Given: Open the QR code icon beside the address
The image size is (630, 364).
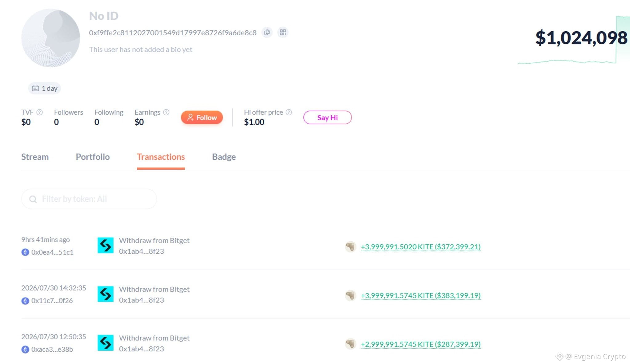Looking at the screenshot, I should point(283,32).
